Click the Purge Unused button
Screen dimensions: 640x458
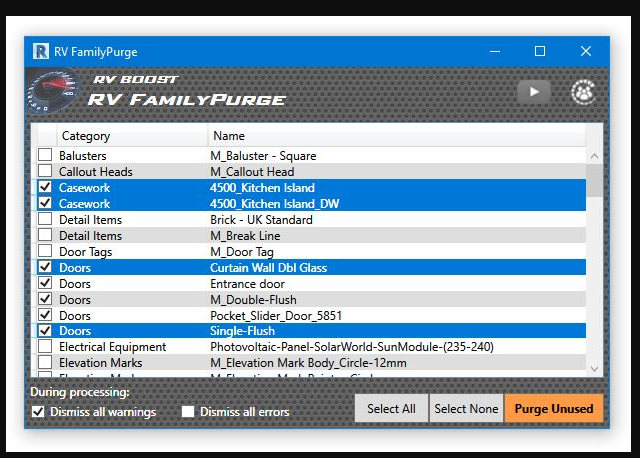pyautogui.click(x=554, y=408)
